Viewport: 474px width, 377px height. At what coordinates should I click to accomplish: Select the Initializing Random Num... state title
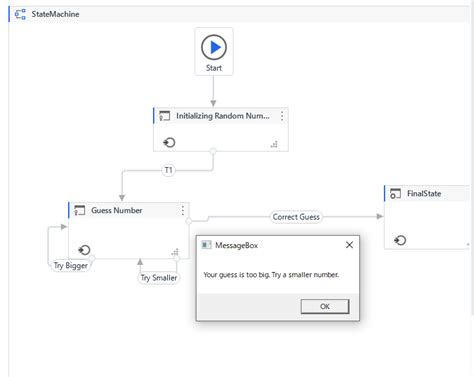point(223,116)
